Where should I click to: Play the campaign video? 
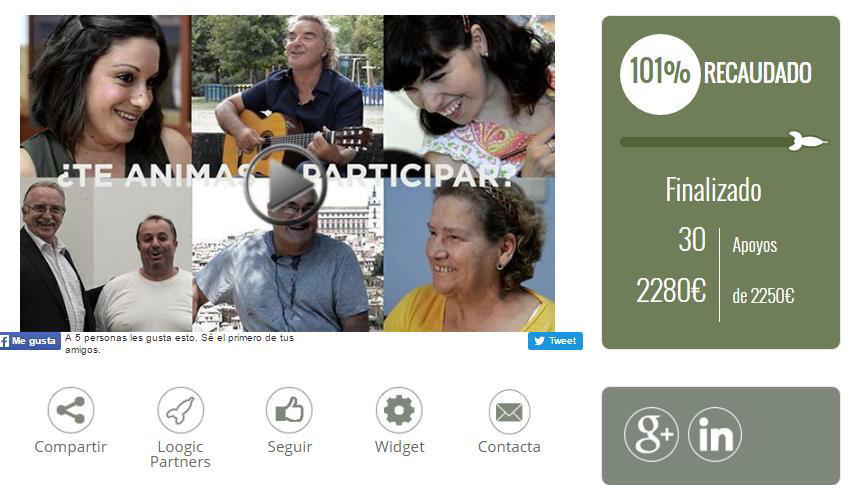(286, 185)
